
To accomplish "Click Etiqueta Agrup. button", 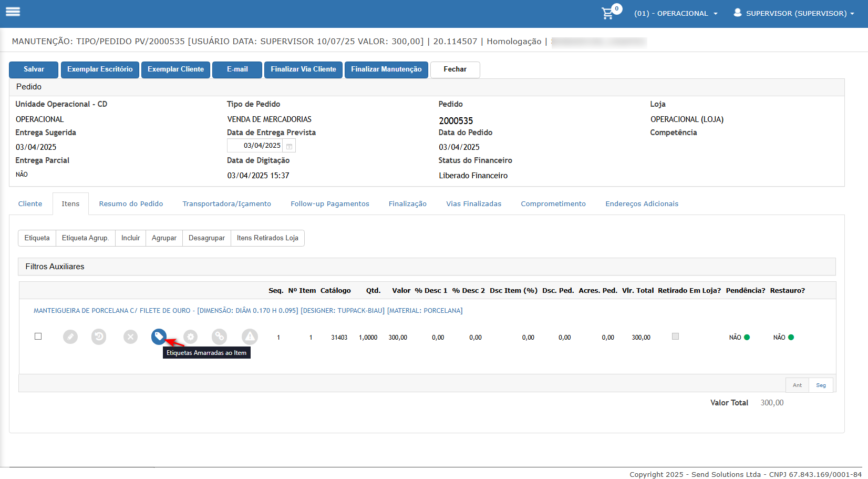I will (x=85, y=238).
